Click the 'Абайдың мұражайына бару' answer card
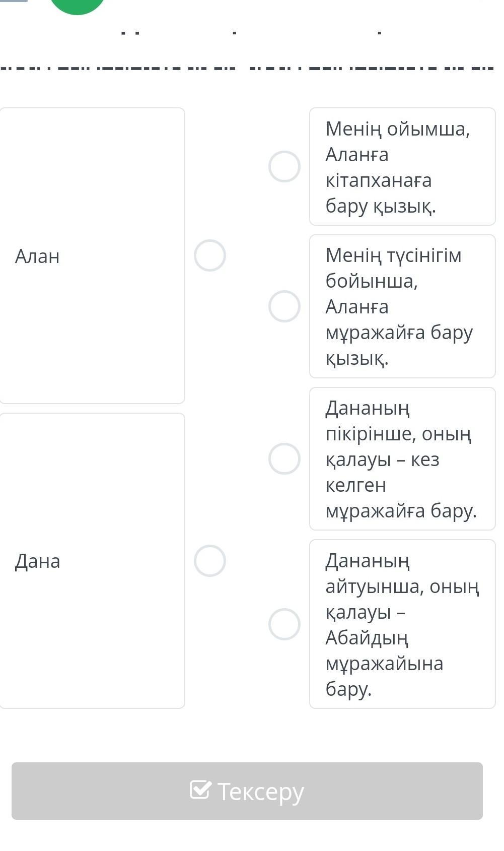Screen dimensions: 504x851 (x=402, y=624)
